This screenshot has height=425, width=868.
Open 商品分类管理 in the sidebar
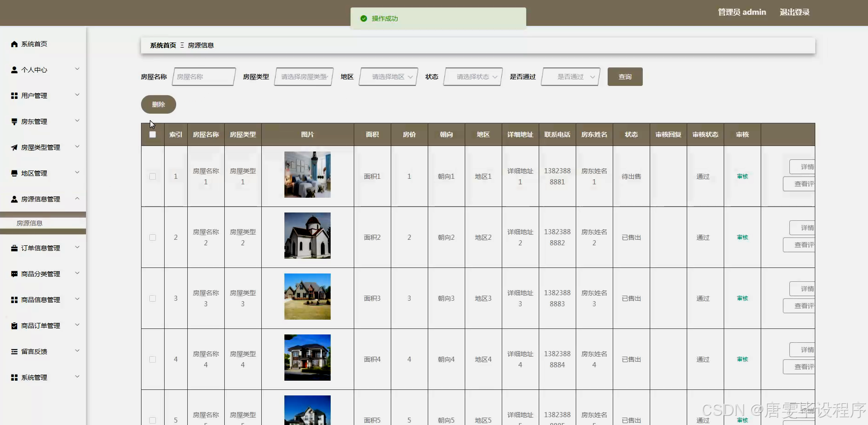43,274
